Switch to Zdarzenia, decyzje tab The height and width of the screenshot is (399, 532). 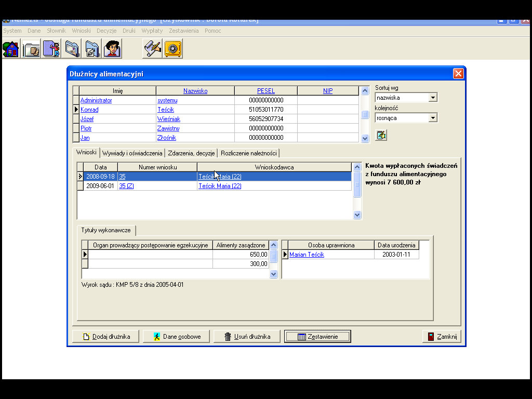(x=191, y=153)
